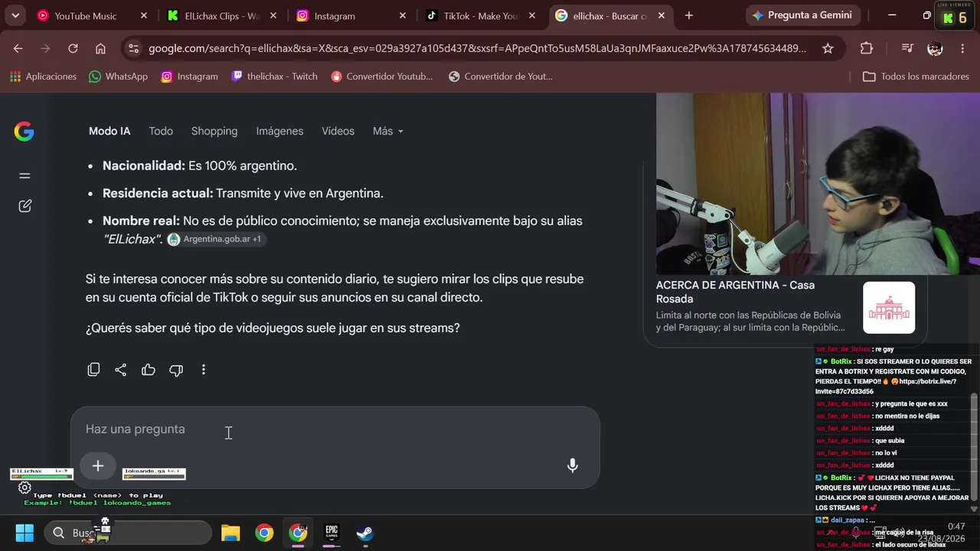The height and width of the screenshot is (551, 980).
Task: Reload the current page
Action: [73, 48]
